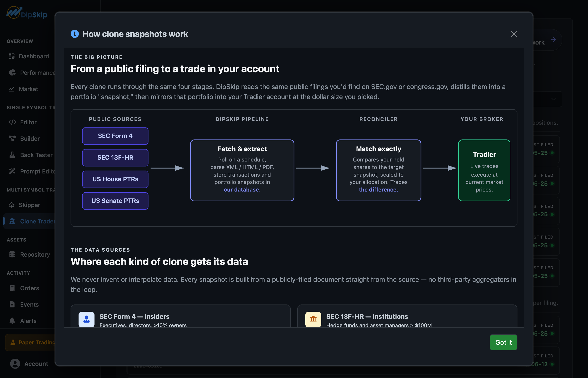Image resolution: width=588 pixels, height=378 pixels.
Task: Click the Match exactly reconciler card
Action: tap(378, 170)
